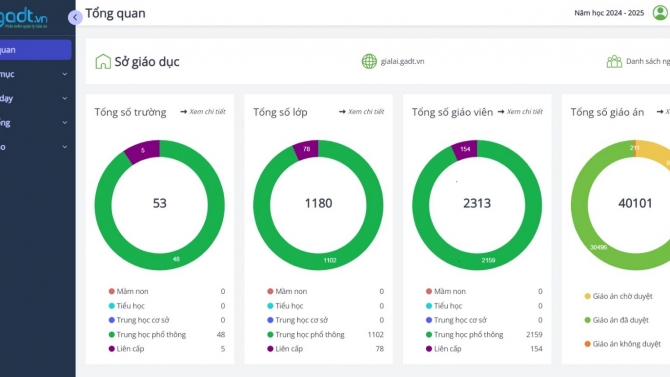
Task: Click the gadt.vn logo
Action: tap(24, 18)
